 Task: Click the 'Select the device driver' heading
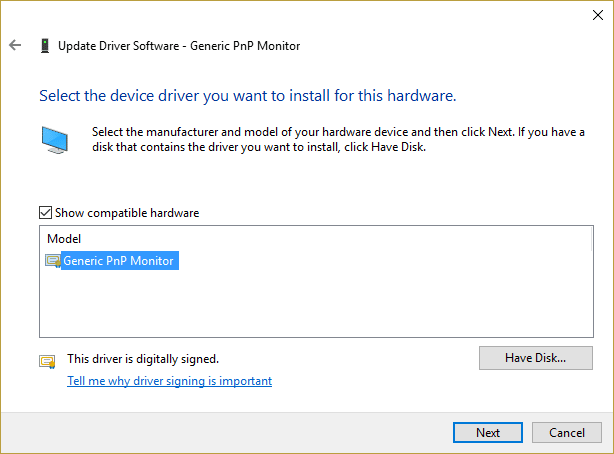[247, 97]
